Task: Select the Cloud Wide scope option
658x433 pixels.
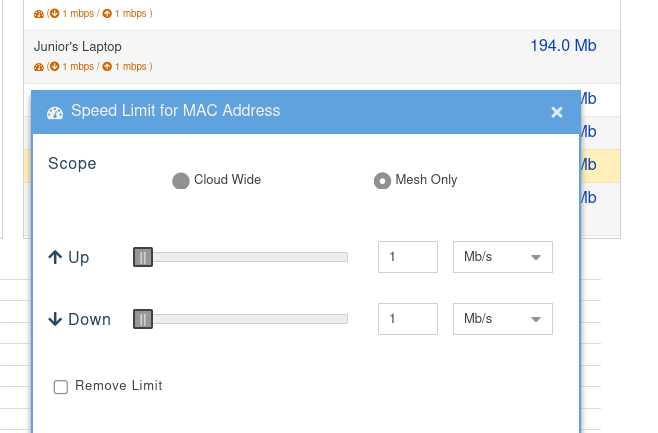Action: [x=181, y=181]
